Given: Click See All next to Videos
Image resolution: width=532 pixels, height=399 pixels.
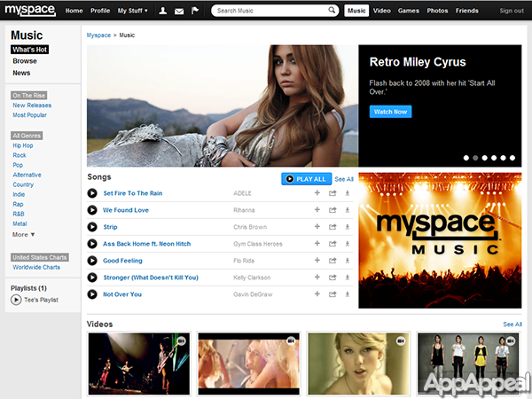Looking at the screenshot, I should [x=512, y=325].
